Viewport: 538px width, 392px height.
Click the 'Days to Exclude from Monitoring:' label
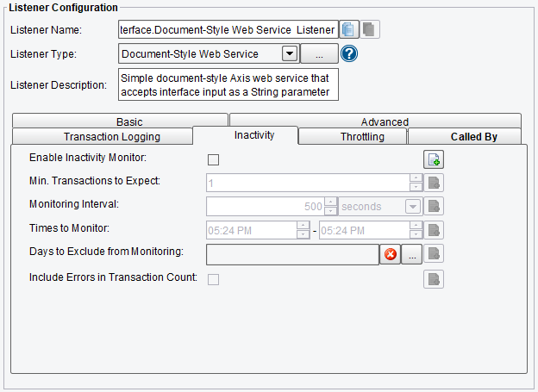[106, 252]
